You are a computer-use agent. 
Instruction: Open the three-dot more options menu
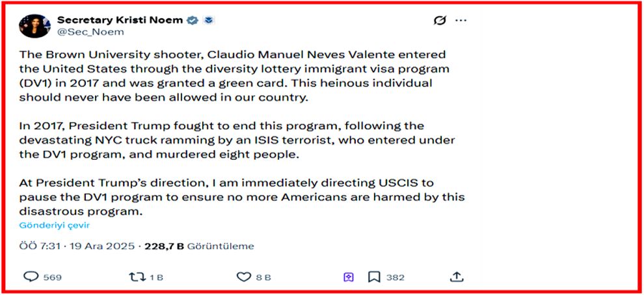pyautogui.click(x=461, y=21)
